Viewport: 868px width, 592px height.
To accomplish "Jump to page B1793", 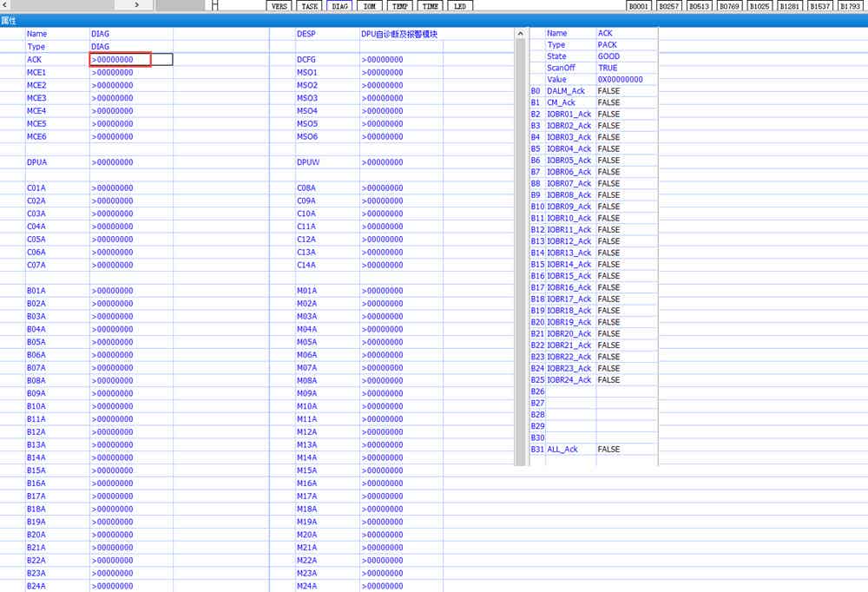I will click(851, 6).
